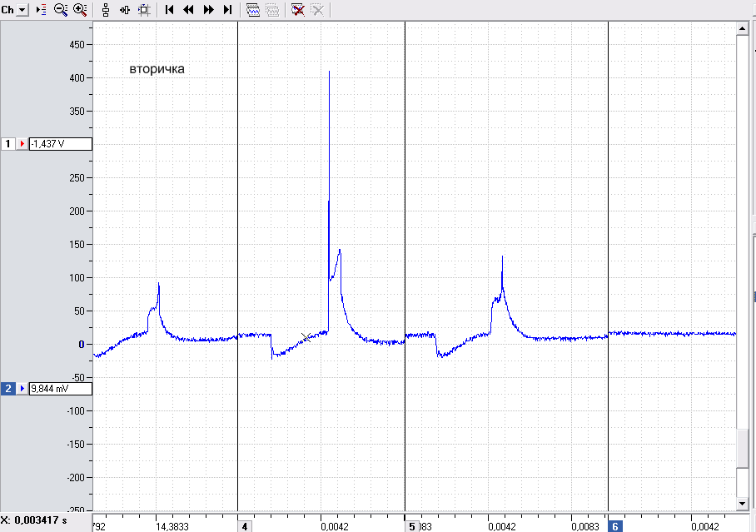Select the channel 1 marker button
756x532 pixels.
pos(7,144)
